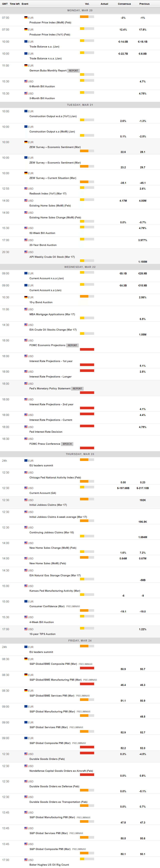This screenshot has width=160, height=868.
Task: Click the PRELIMINAR tag beside S&P Global/BME Composite PMI
Action: [86, 664]
